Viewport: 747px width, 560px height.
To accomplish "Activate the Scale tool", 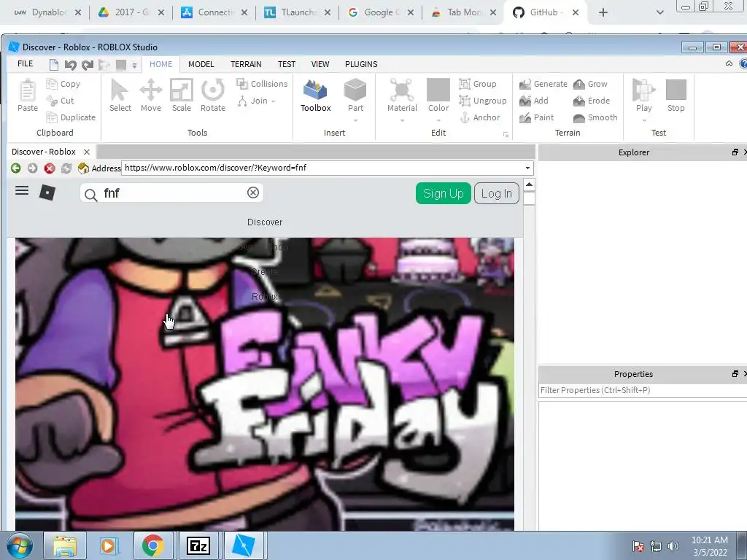I will coord(182,96).
